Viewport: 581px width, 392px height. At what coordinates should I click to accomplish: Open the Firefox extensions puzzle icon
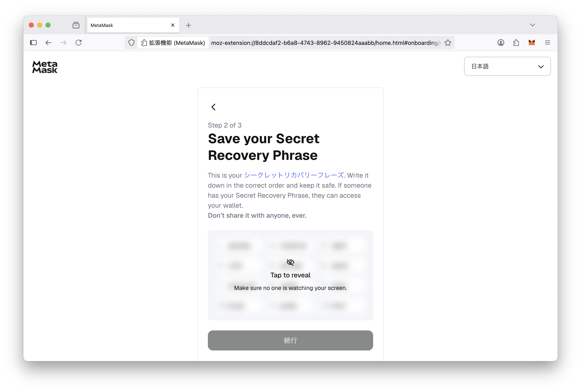[x=516, y=43]
